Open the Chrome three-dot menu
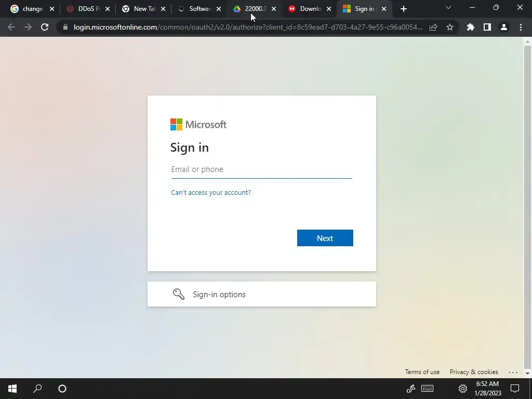 pyautogui.click(x=521, y=27)
